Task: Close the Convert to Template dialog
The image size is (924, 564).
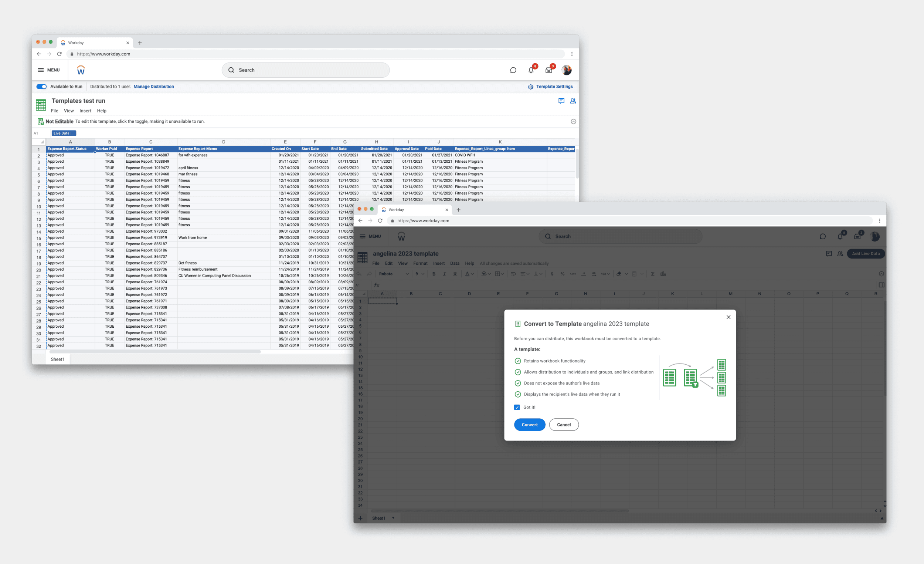Action: (728, 317)
